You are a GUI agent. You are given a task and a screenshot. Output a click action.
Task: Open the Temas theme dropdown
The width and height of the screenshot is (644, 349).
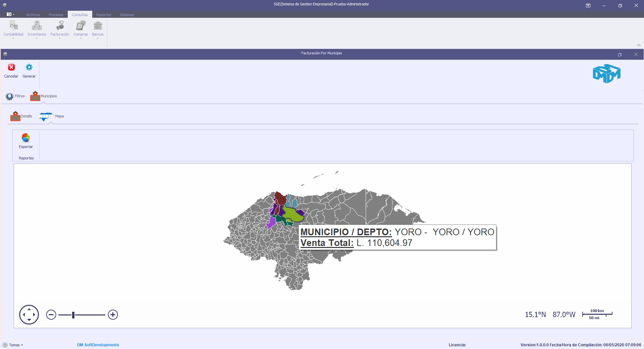pos(13,345)
